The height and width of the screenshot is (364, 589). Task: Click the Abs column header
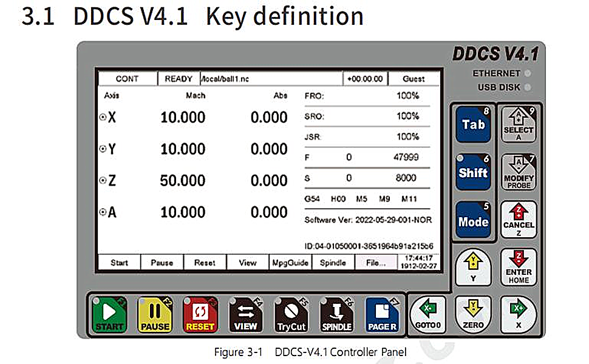(280, 96)
